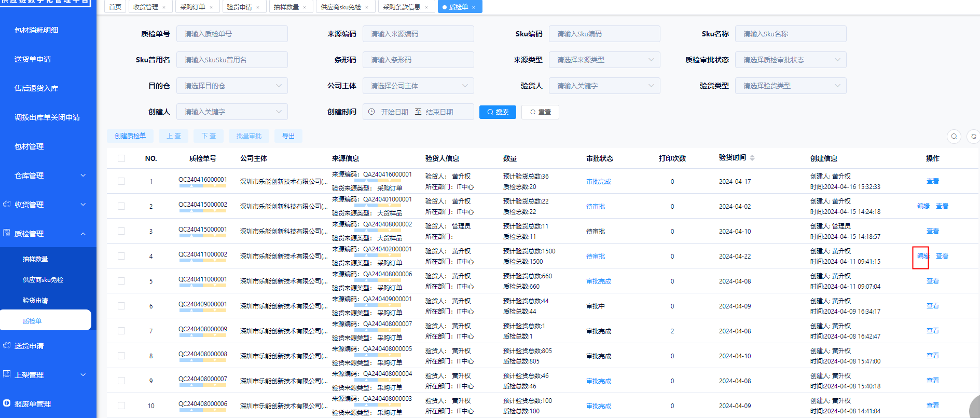The width and height of the screenshot is (980, 418).
Task: Tick the select-all checkbox in table header
Action: click(x=121, y=158)
